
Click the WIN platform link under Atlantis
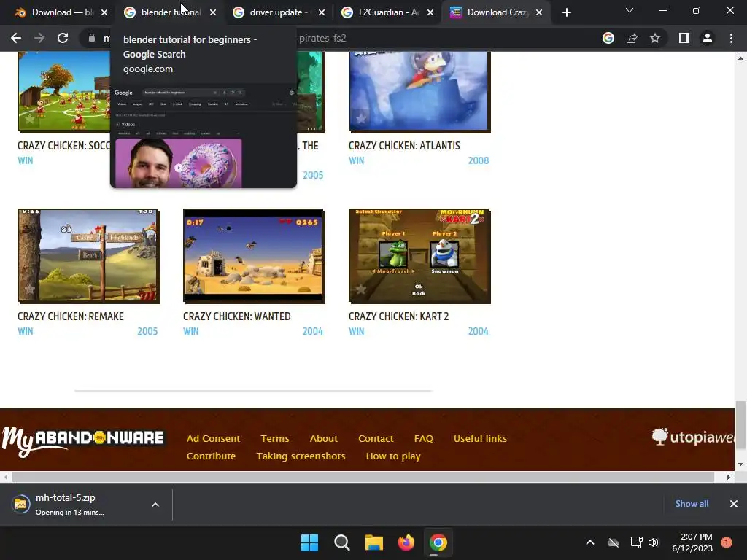coord(356,160)
